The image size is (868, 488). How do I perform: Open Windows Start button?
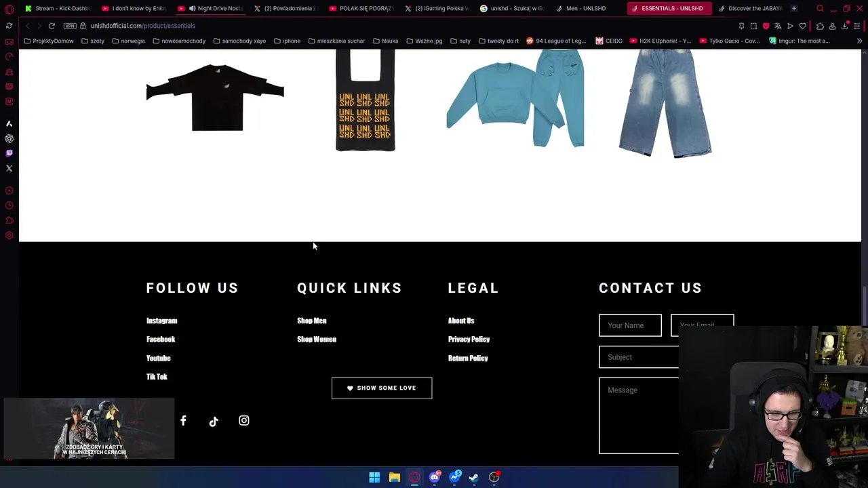[374, 477]
